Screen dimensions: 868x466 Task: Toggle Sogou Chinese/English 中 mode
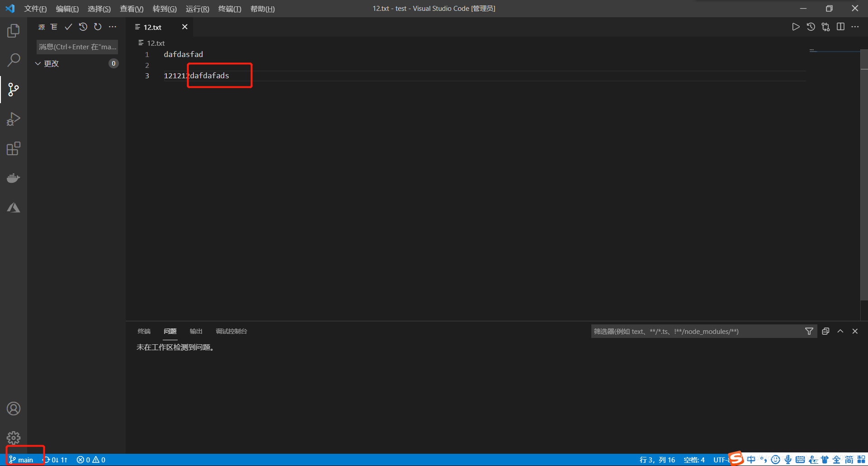coord(751,460)
